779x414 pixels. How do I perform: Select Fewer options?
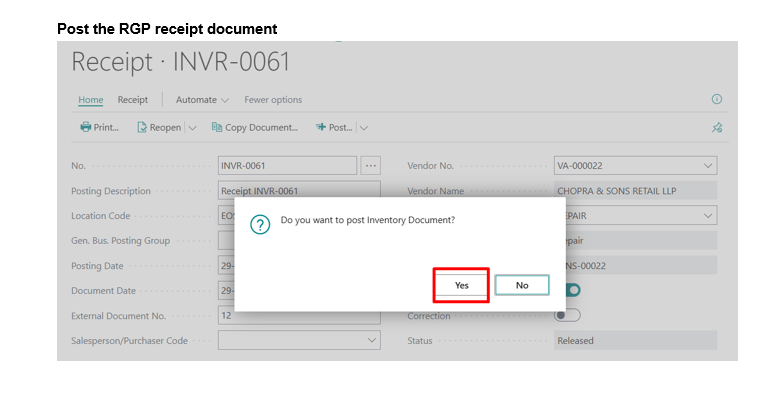tap(273, 100)
